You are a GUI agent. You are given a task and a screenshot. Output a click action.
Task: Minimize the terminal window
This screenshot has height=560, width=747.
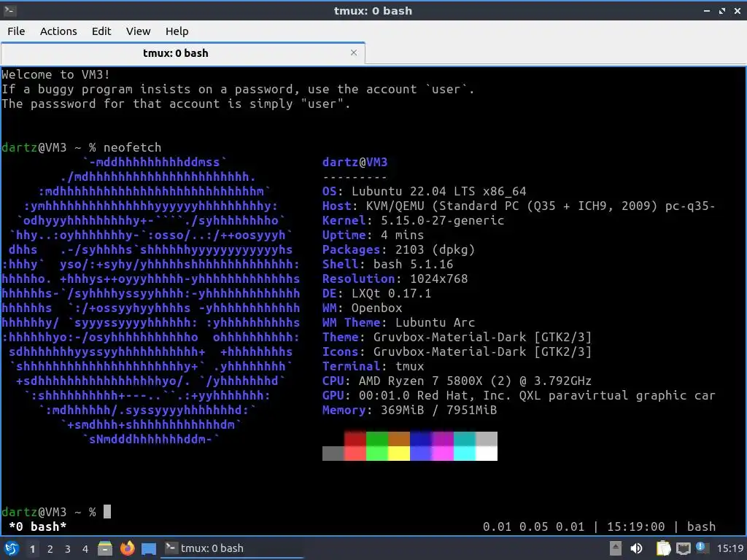tap(706, 10)
